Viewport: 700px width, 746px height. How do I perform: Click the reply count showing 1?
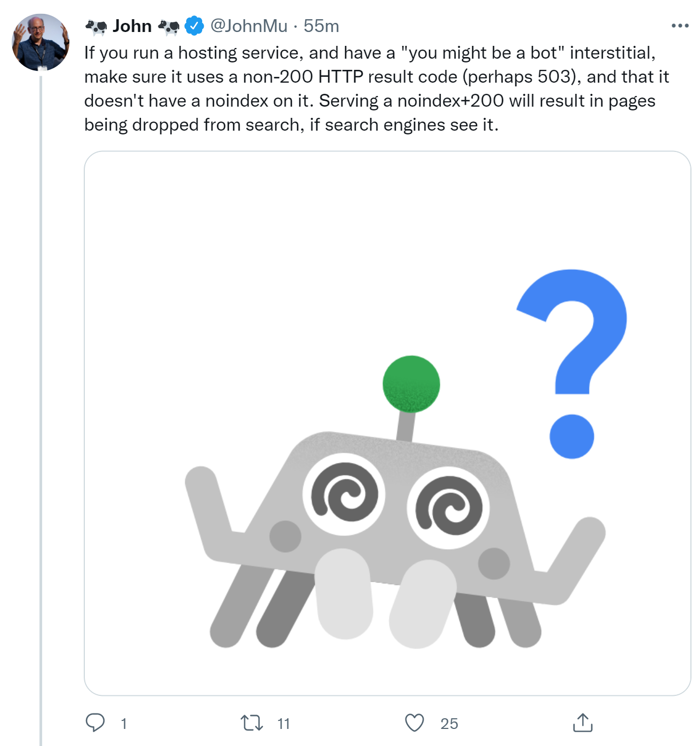click(123, 724)
